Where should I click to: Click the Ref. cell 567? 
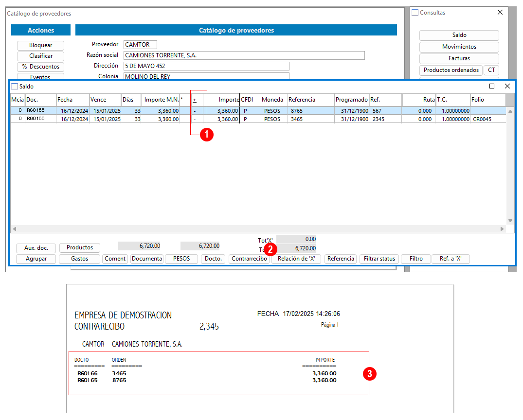click(x=386, y=111)
